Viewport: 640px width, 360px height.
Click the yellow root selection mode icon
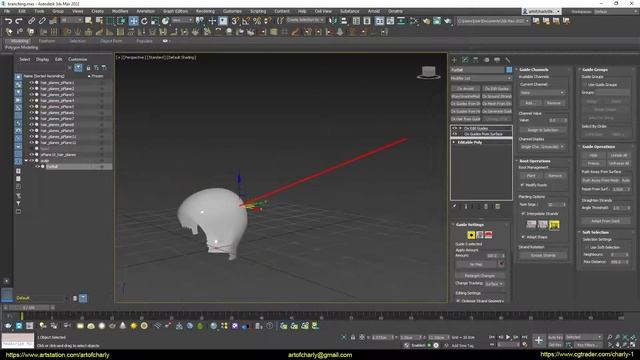point(471,235)
